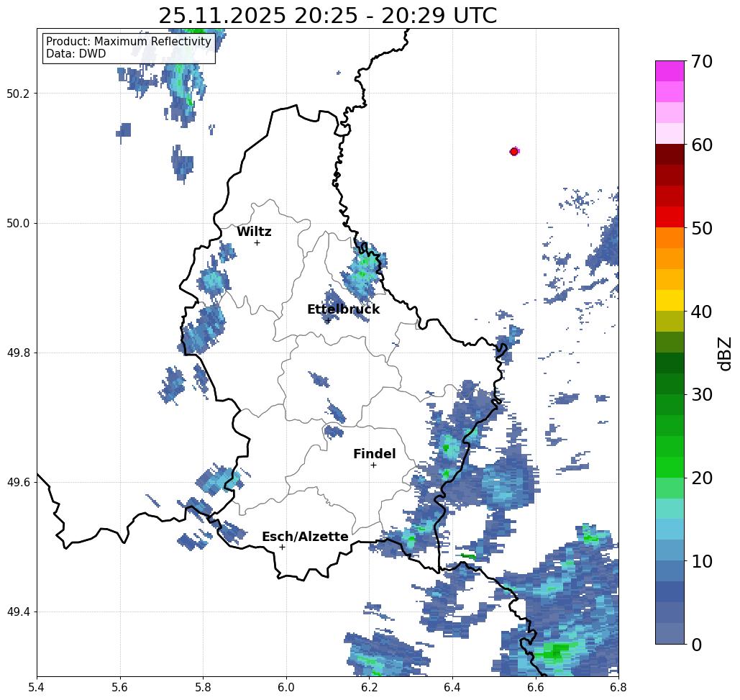Click the colorbar tick label 70
Viewport: 740px width, 700px height.
pyautogui.click(x=701, y=61)
